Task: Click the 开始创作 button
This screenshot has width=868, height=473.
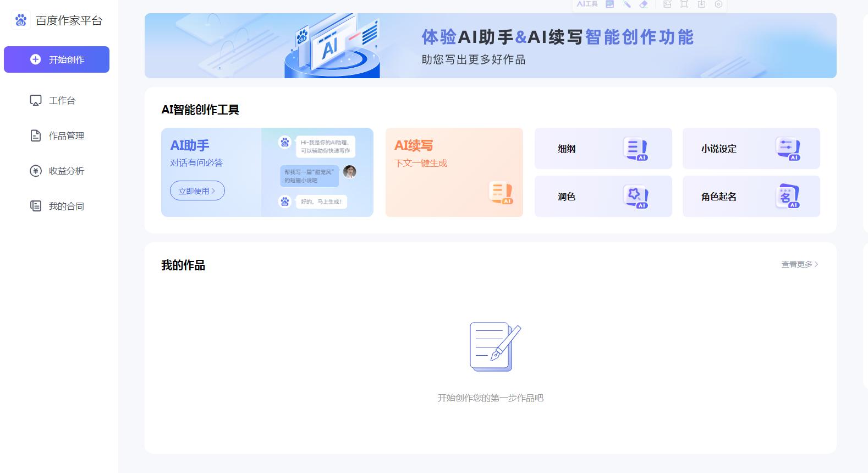Action: tap(57, 59)
